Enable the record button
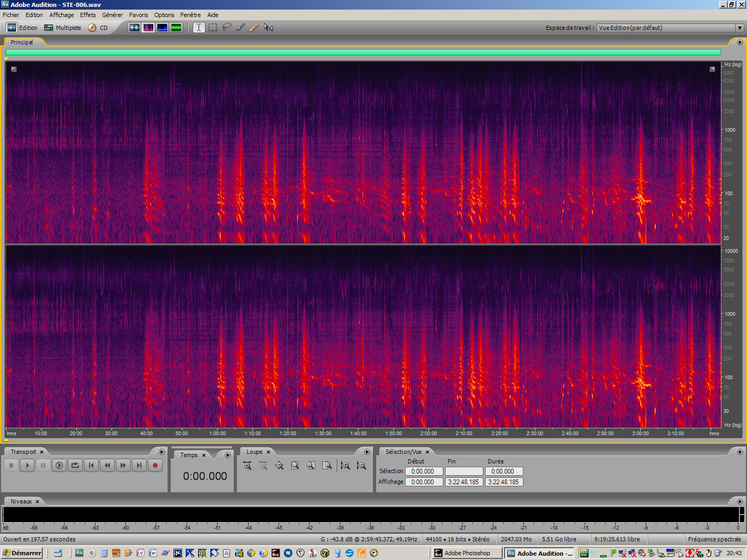 click(x=155, y=465)
